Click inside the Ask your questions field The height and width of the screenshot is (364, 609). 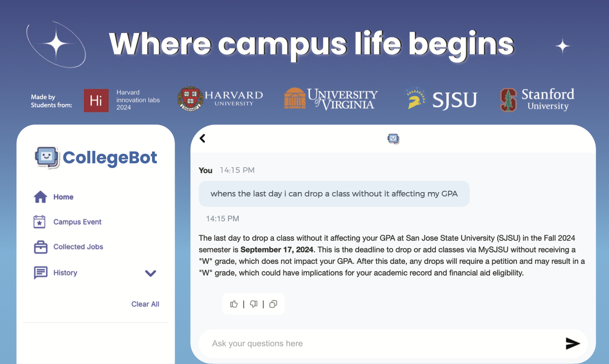(x=336, y=343)
